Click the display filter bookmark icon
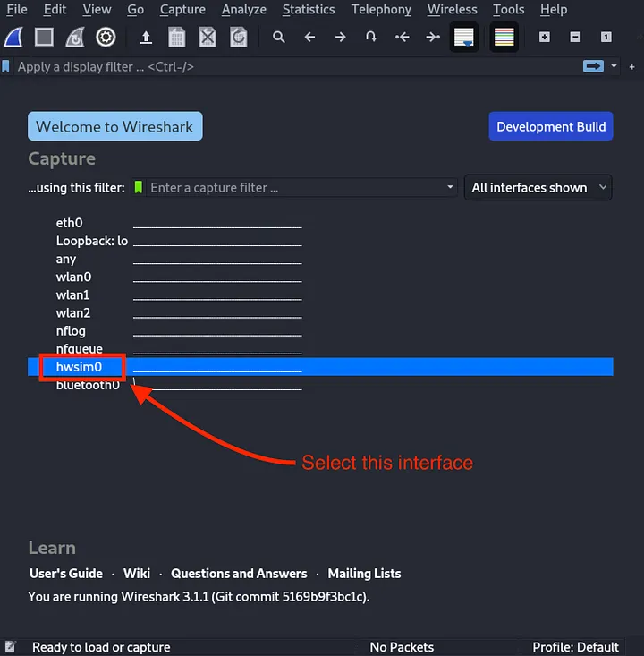This screenshot has width=644, height=656. click(7, 66)
